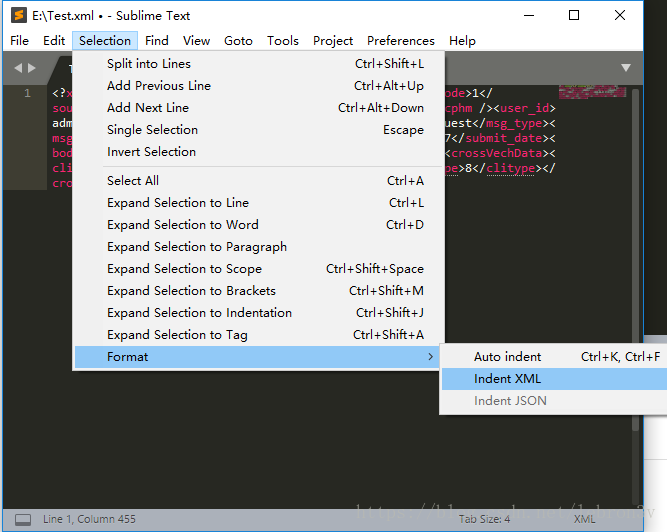Screen dimensions: 667x532
Task: Choose Expand Selection to Tag
Action: 259,335
